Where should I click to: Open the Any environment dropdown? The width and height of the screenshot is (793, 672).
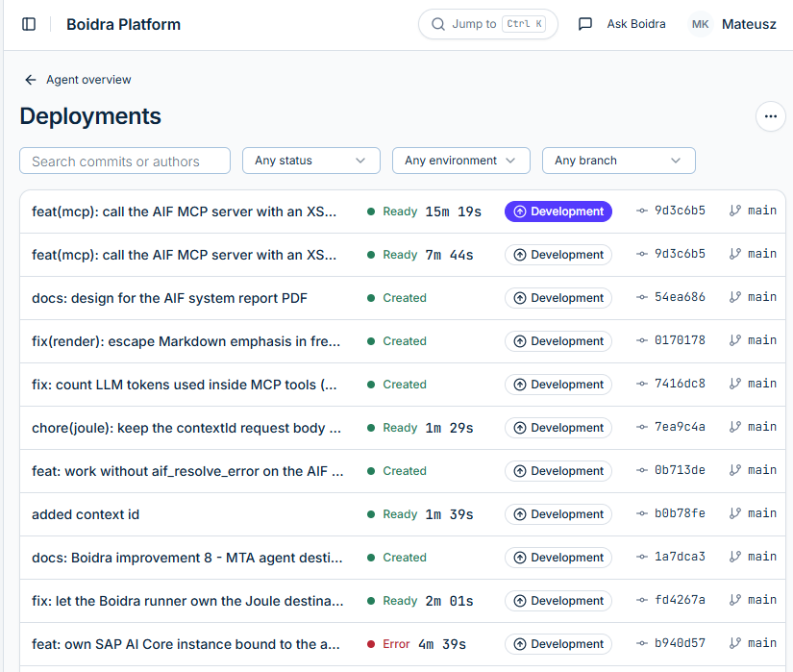click(x=460, y=161)
